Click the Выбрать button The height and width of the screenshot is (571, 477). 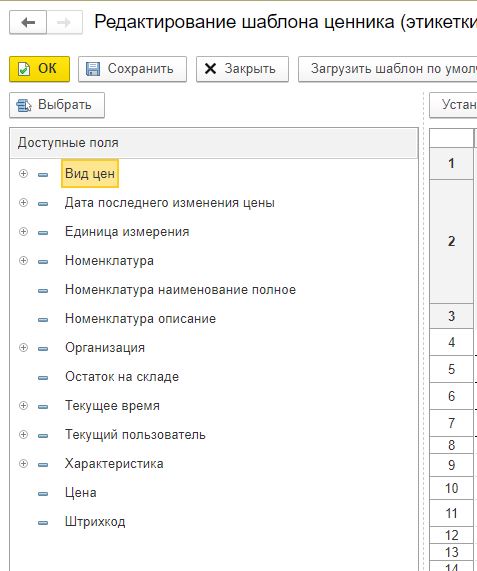pyautogui.click(x=57, y=105)
